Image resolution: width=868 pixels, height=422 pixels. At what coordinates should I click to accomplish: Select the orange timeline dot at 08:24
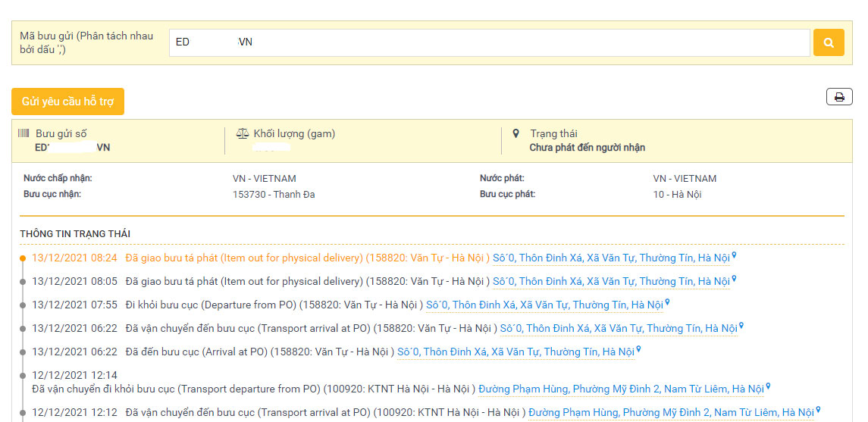click(x=24, y=258)
